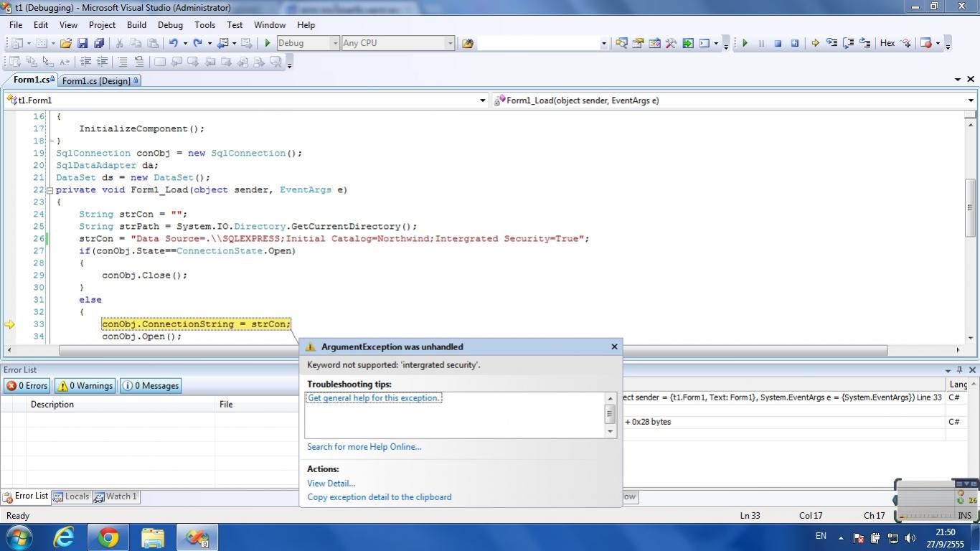Open the Start Page toolbar icon
The width and height of the screenshot is (980, 551).
click(x=688, y=43)
